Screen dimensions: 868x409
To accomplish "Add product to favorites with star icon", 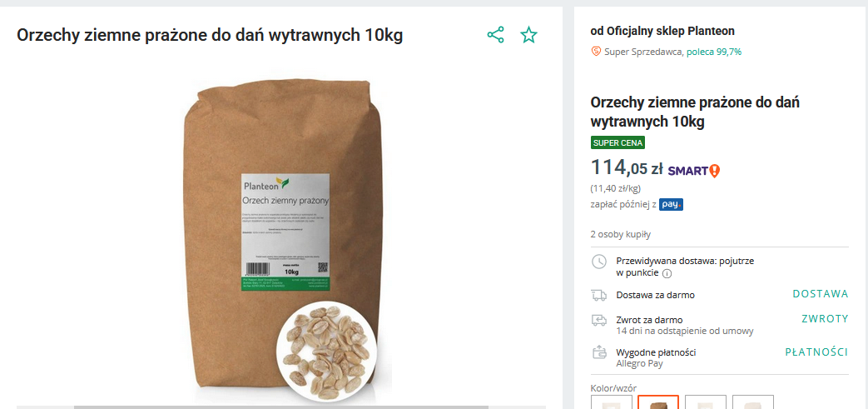I will tap(528, 35).
